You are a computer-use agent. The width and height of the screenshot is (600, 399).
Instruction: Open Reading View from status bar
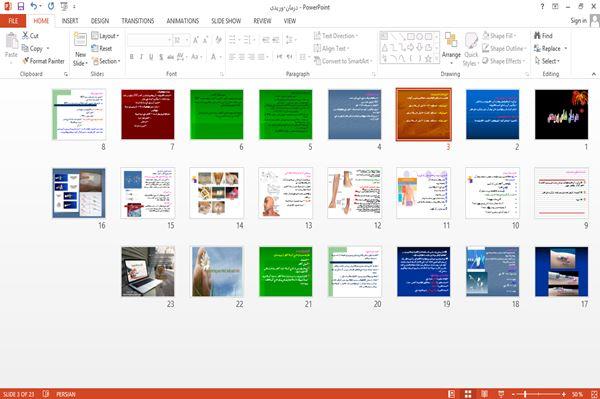pyautogui.click(x=484, y=394)
